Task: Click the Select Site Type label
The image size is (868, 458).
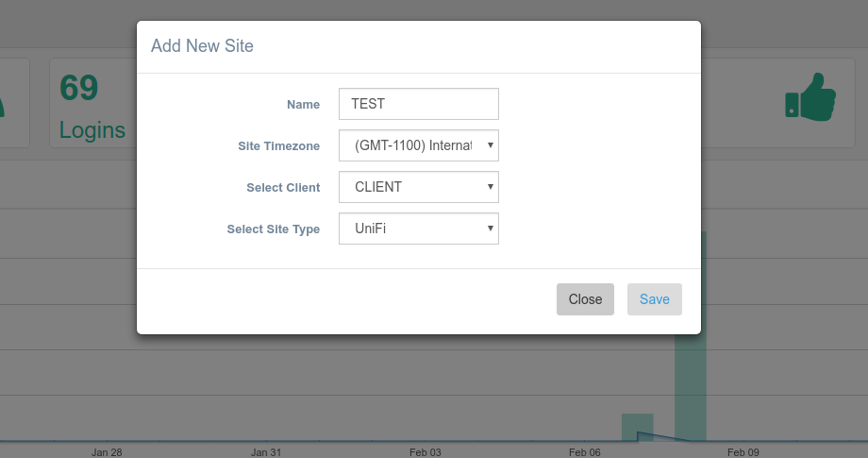Action: [x=274, y=229]
